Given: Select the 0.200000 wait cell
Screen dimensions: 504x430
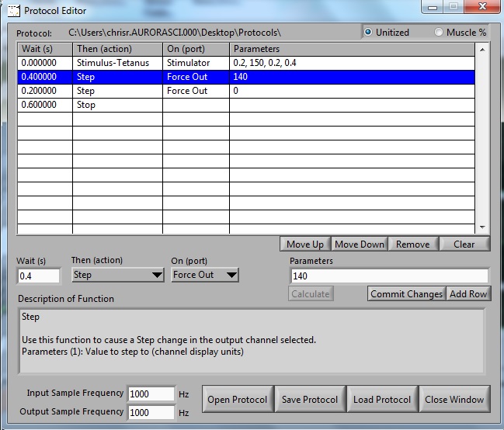Looking at the screenshot, I should click(45, 91).
